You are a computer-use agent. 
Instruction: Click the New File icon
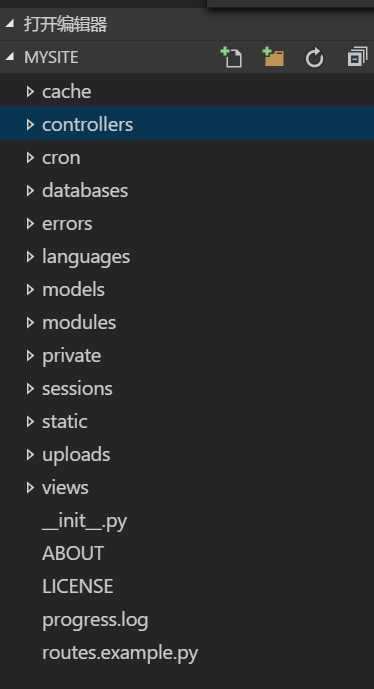[231, 57]
